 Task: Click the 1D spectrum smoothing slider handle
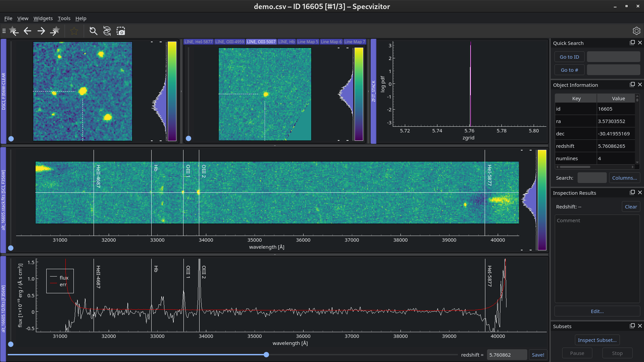(11, 344)
